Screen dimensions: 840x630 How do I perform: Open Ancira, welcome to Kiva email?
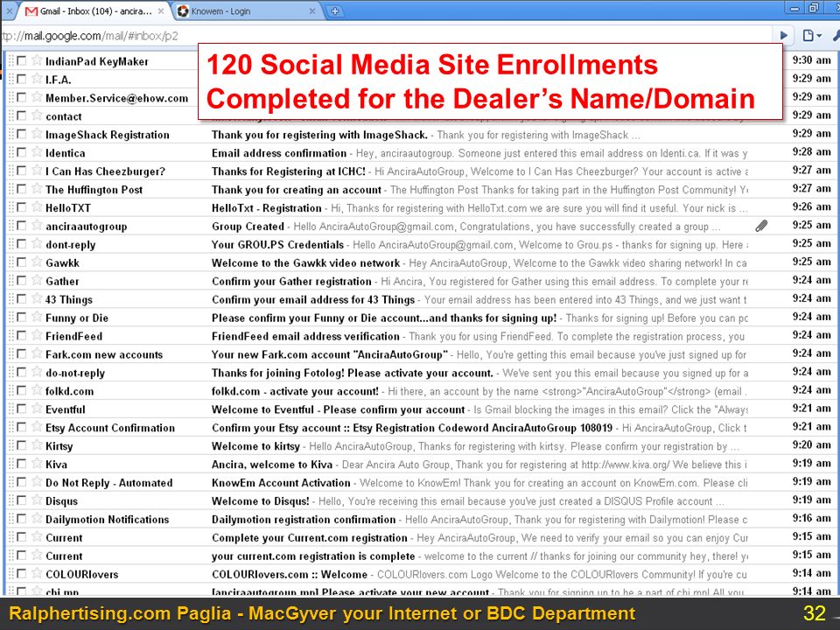click(x=272, y=465)
